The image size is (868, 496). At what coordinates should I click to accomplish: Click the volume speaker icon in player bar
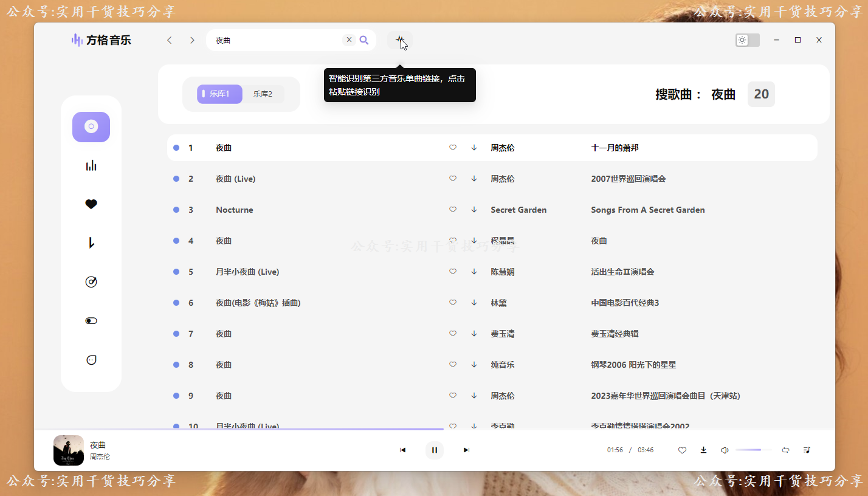725,450
